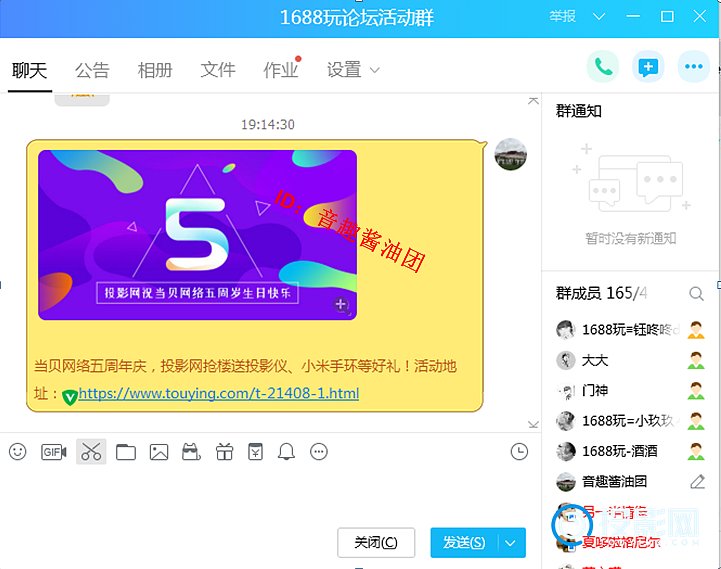Click the red packet yen icon
The image size is (721, 569).
(255, 452)
